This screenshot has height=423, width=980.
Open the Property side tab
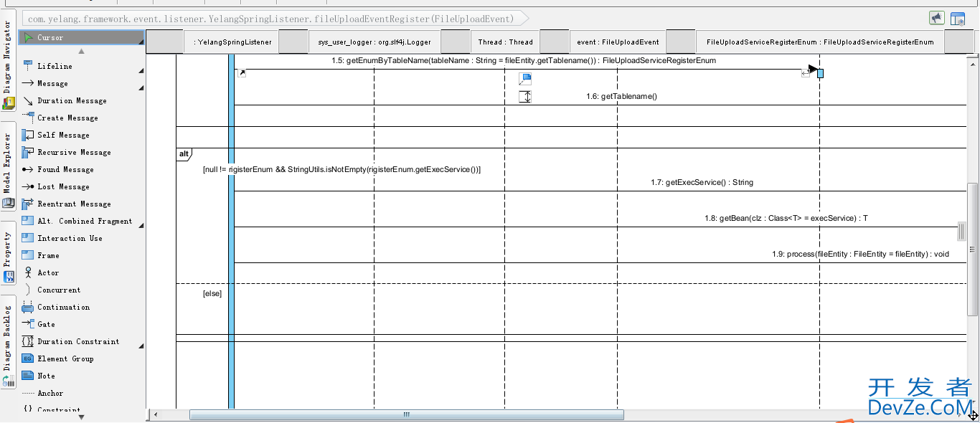[x=8, y=252]
